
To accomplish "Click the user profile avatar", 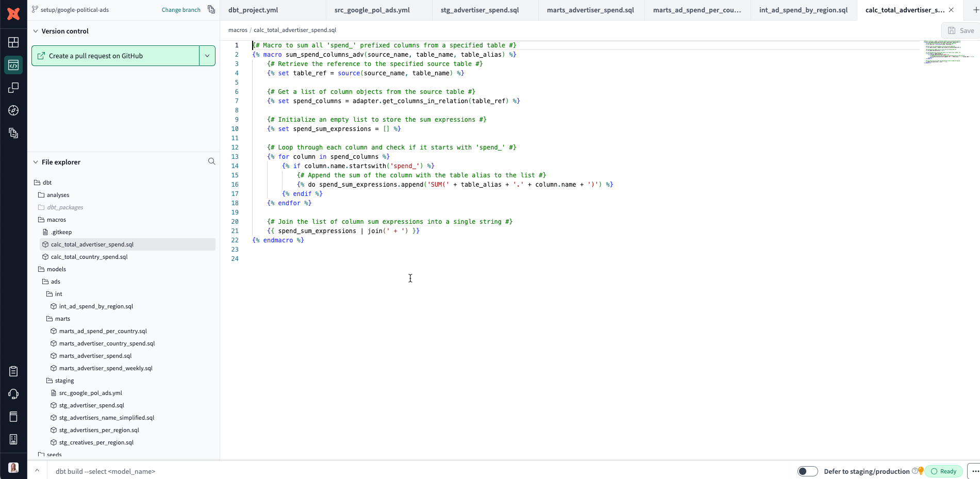I will [13, 468].
